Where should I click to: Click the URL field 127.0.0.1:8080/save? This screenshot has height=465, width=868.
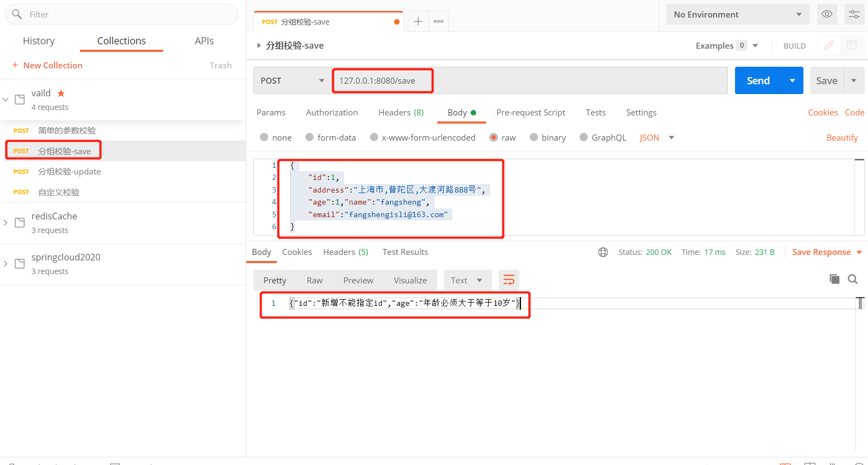(x=530, y=80)
